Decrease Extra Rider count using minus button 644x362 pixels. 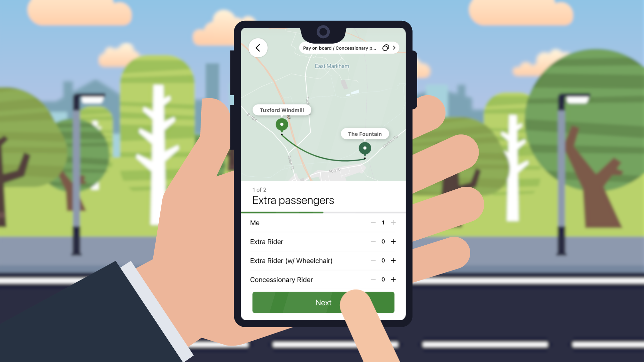373,241
